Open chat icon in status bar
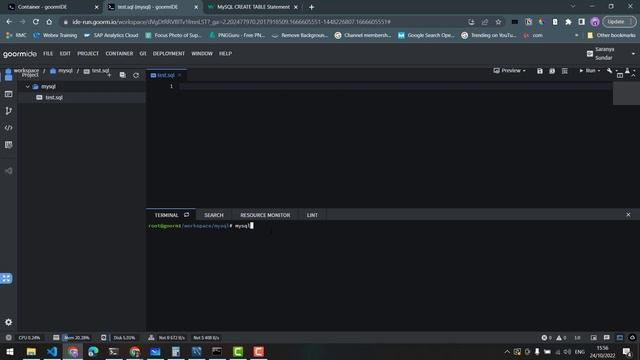 [x=607, y=338]
